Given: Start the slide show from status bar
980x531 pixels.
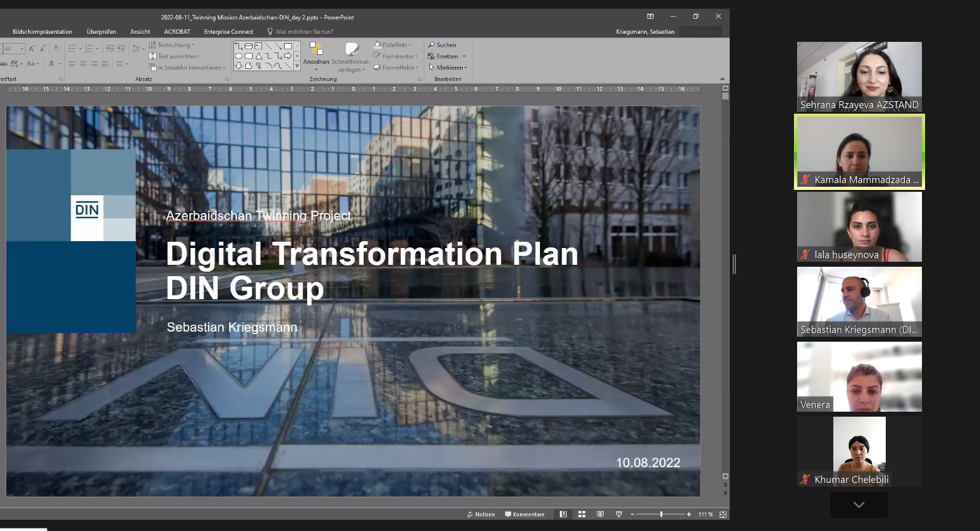Looking at the screenshot, I should click(619, 515).
